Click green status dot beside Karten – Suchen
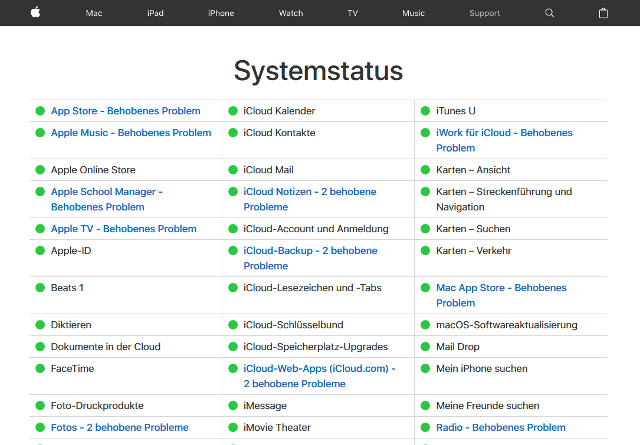 (x=425, y=229)
